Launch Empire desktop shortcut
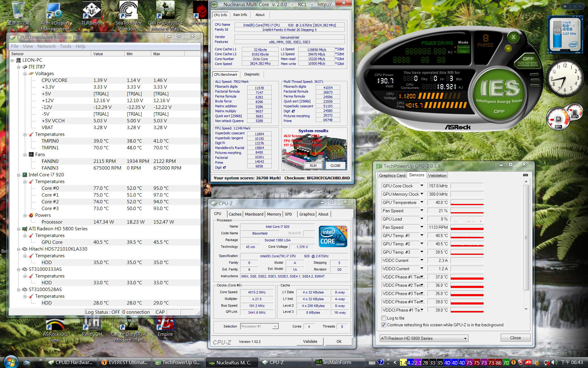Image resolution: width=588 pixels, height=368 pixels. point(165,327)
